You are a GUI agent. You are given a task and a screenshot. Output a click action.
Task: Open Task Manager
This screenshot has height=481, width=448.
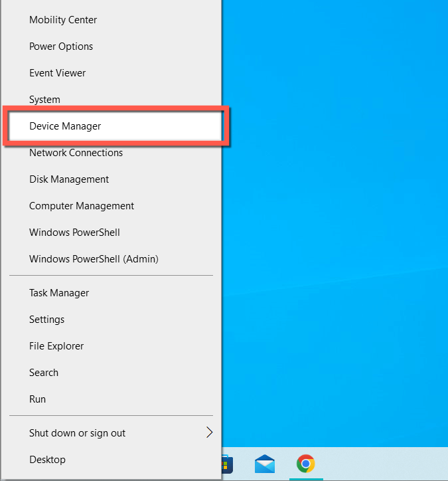tap(112, 293)
